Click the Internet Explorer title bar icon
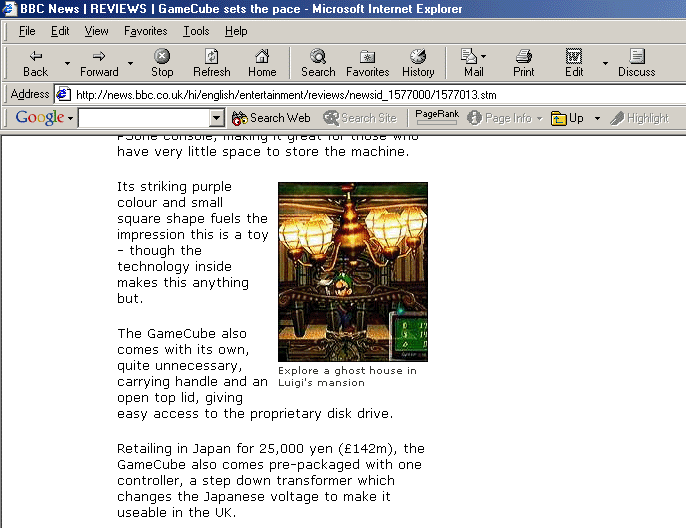 (x=10, y=8)
